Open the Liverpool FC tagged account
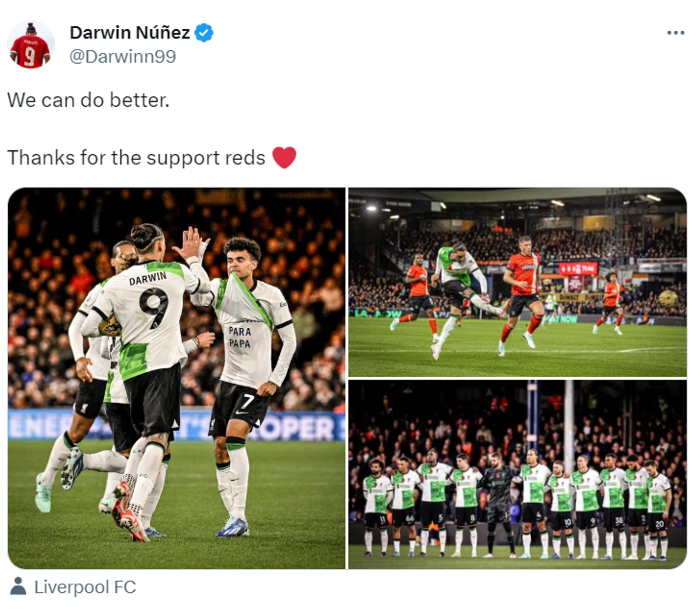700x610 pixels. tap(85, 587)
